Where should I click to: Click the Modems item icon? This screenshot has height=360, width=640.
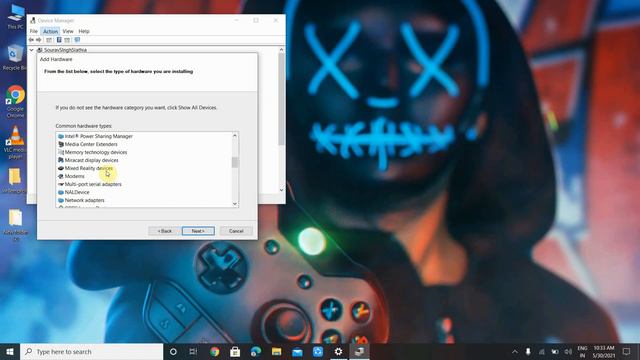click(61, 176)
